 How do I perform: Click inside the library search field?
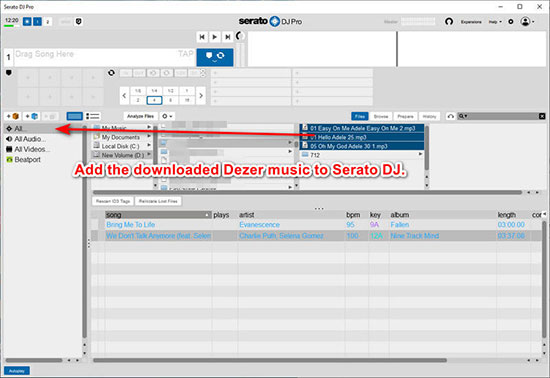pos(503,116)
